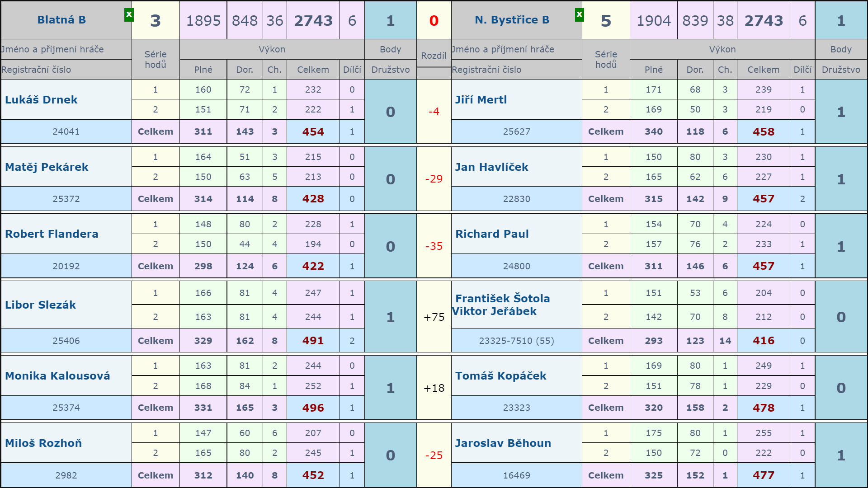Click player Richard Paul

(492, 234)
